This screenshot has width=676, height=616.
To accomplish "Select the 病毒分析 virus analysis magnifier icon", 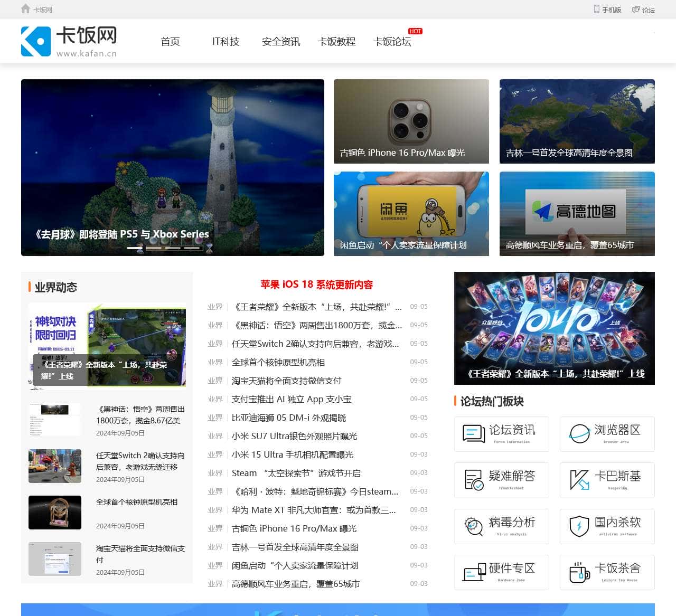I will [x=473, y=526].
